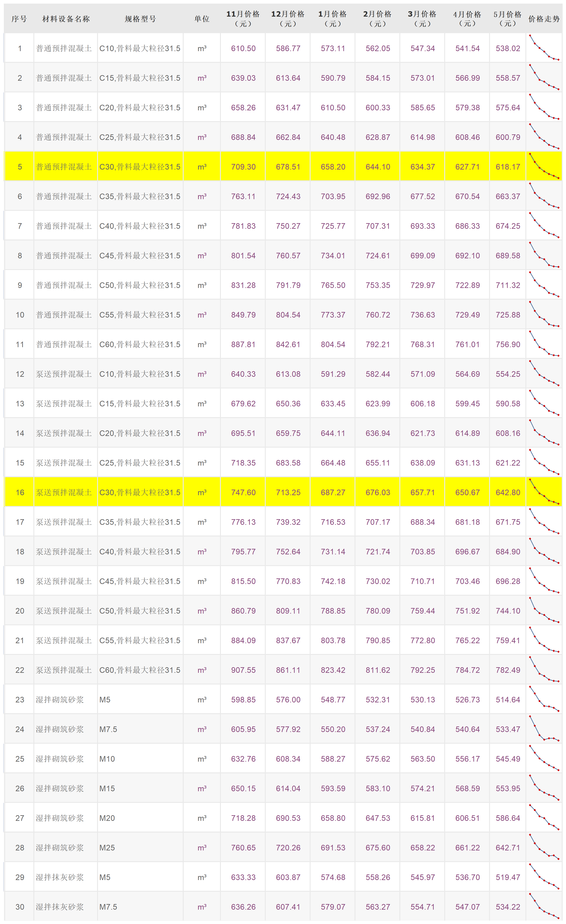Click the trend sparkline in row 30
Image resolution: width=566 pixels, height=924 pixels.
coord(544,906)
